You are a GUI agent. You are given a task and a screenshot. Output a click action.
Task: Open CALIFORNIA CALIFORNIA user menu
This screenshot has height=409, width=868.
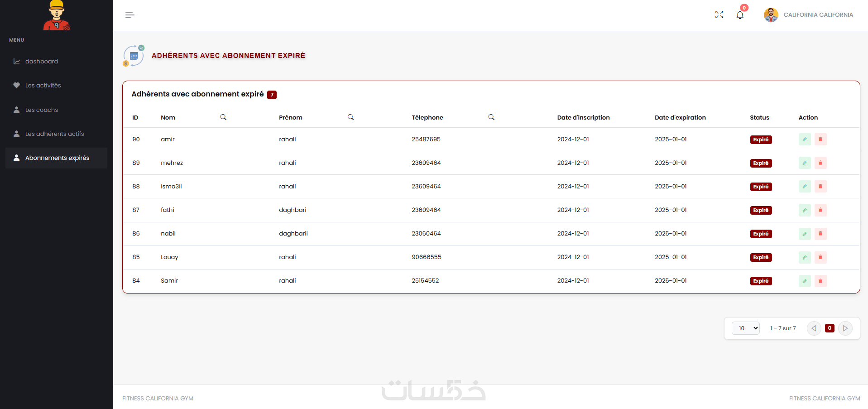click(x=818, y=15)
